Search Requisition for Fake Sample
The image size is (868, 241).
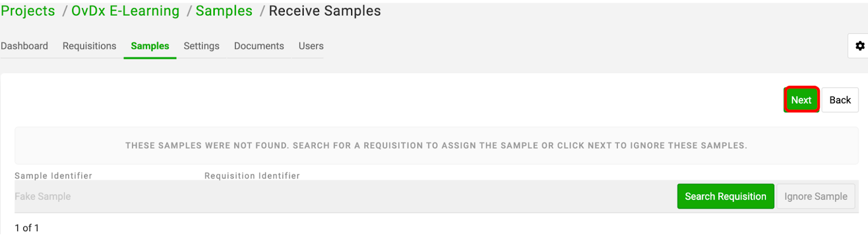(725, 196)
